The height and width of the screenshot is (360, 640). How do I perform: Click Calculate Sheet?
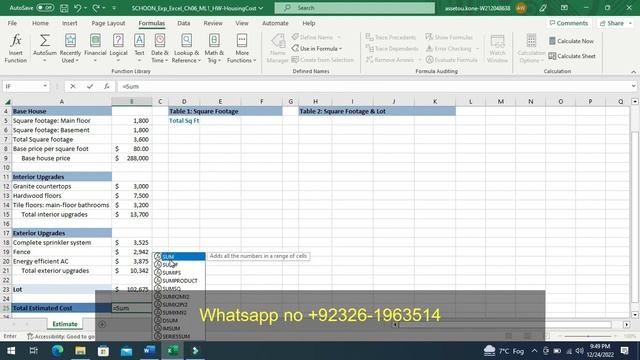point(572,56)
